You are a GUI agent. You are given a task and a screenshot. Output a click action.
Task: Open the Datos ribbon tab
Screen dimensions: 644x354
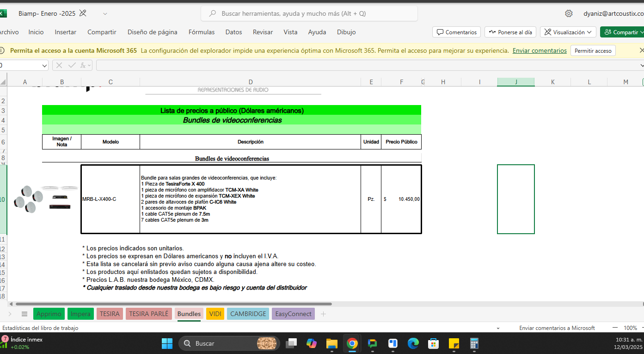[234, 32]
